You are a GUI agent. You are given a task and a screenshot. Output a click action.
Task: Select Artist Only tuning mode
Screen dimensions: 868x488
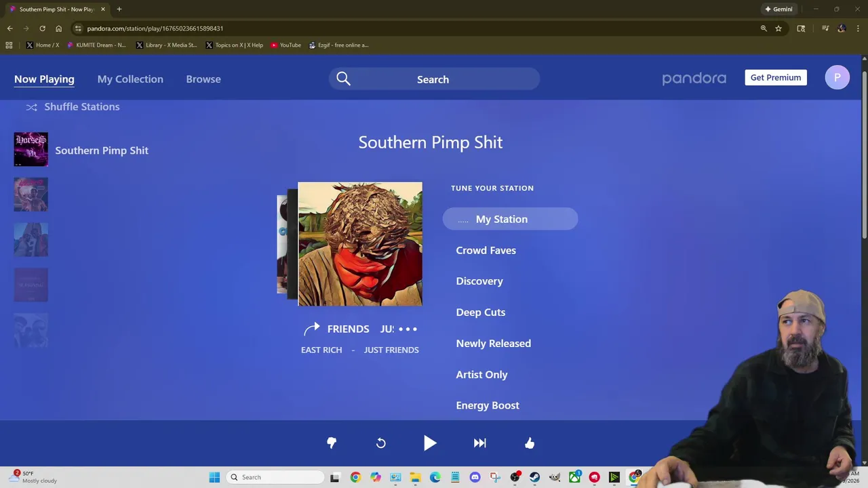tap(481, 375)
